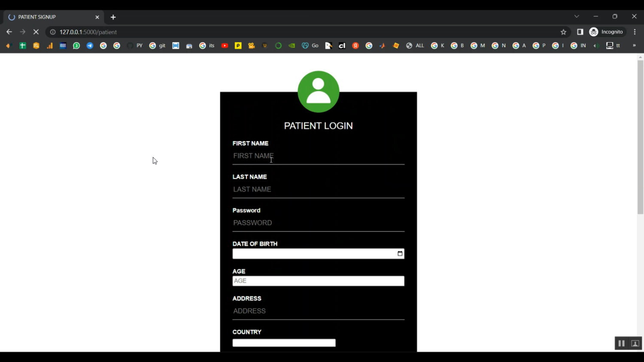Open the 'cl' bookmark
Screen dimensions: 644x362
point(342,45)
